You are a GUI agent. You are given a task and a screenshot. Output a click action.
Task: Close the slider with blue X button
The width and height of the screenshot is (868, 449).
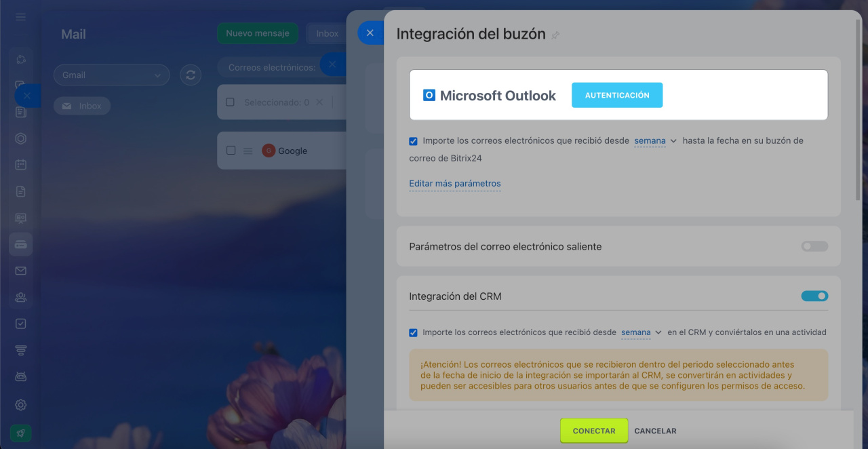tap(370, 33)
